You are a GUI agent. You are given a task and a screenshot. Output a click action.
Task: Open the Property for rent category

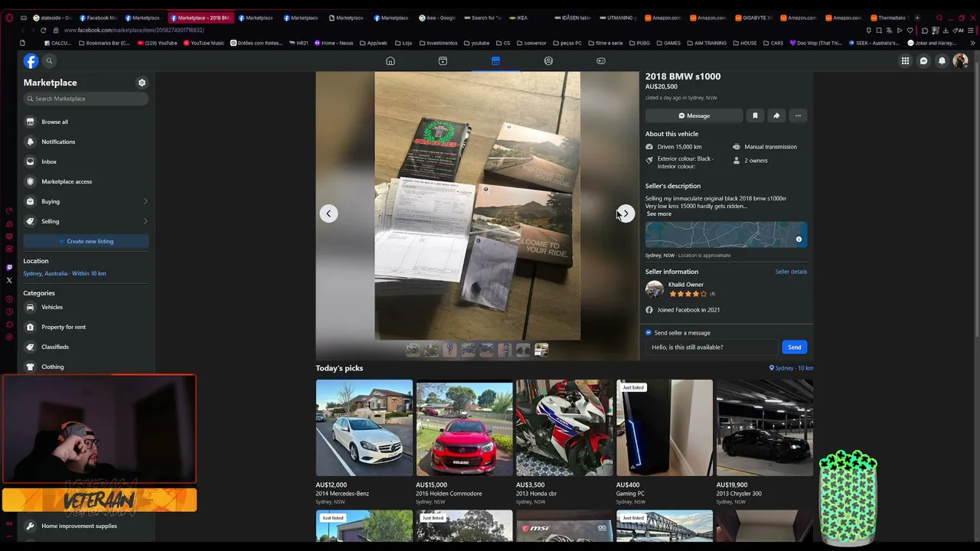pos(86,327)
